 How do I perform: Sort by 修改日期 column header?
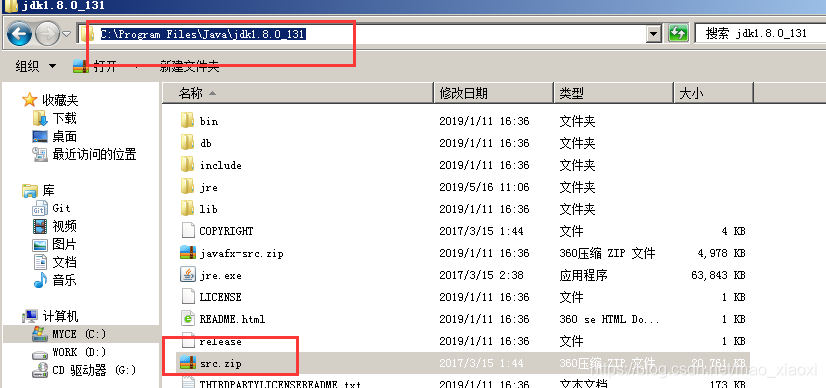pos(493,94)
